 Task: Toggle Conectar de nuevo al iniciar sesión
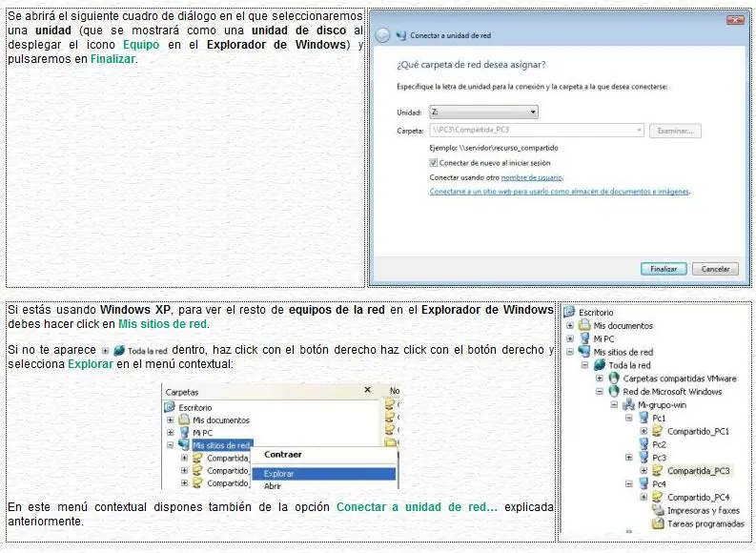(x=434, y=163)
